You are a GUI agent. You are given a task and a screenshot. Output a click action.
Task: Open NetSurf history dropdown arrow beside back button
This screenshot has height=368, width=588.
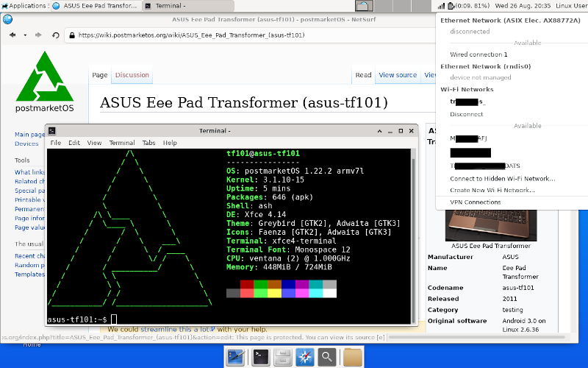(x=25, y=35)
